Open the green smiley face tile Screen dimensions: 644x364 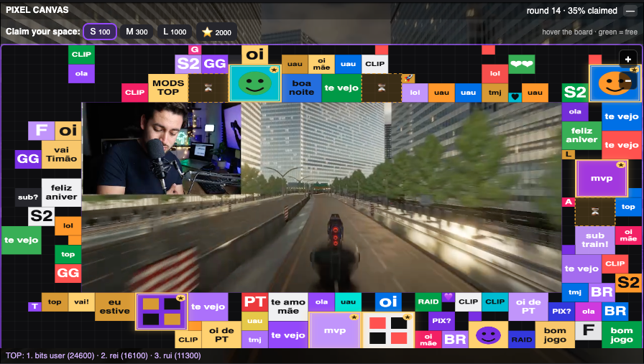click(x=254, y=83)
